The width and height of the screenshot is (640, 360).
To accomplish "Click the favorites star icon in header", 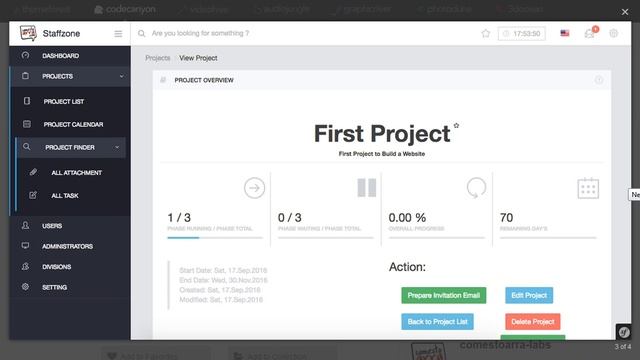I will 485,33.
